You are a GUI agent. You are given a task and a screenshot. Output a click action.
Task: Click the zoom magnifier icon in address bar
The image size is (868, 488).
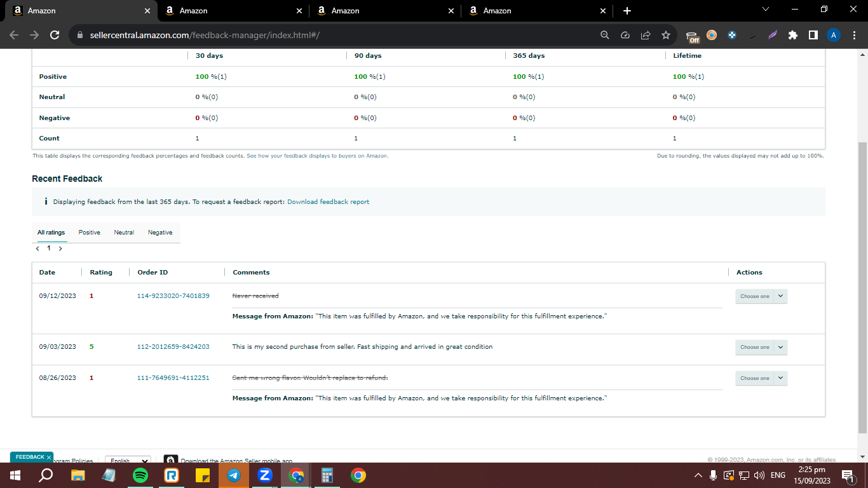click(605, 36)
